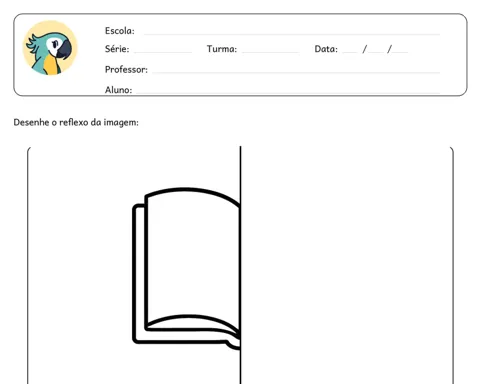
Task: Click the Aluno blank line
Action: point(288,92)
